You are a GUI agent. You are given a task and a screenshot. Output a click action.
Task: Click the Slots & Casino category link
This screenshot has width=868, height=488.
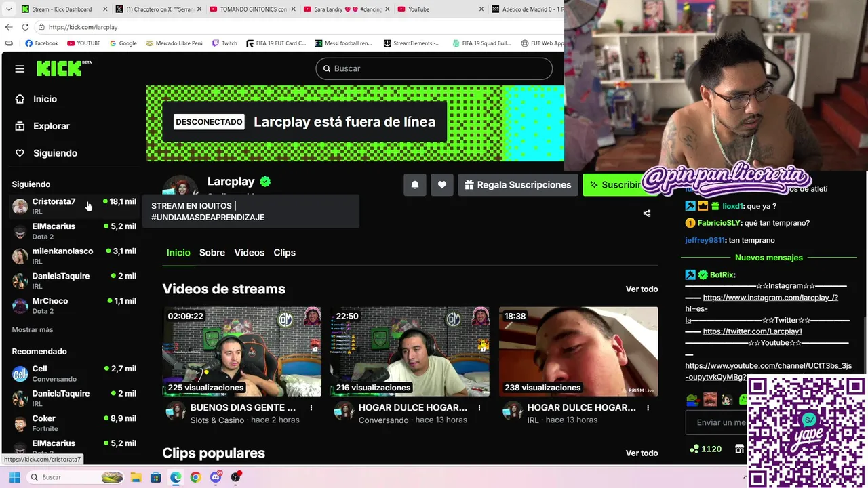217,420
